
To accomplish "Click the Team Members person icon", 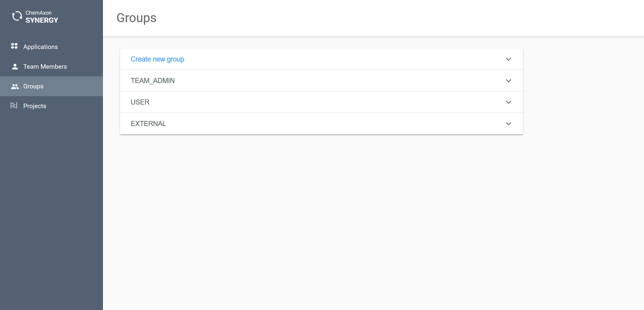I will pyautogui.click(x=15, y=67).
